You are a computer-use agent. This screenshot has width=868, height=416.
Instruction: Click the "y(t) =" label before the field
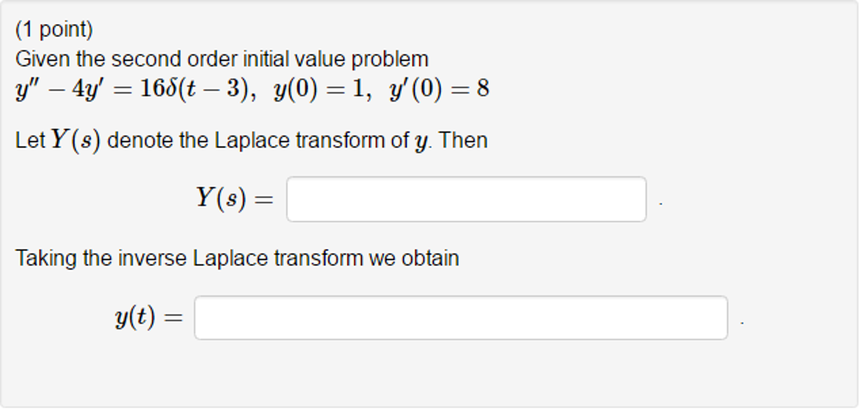[149, 317]
